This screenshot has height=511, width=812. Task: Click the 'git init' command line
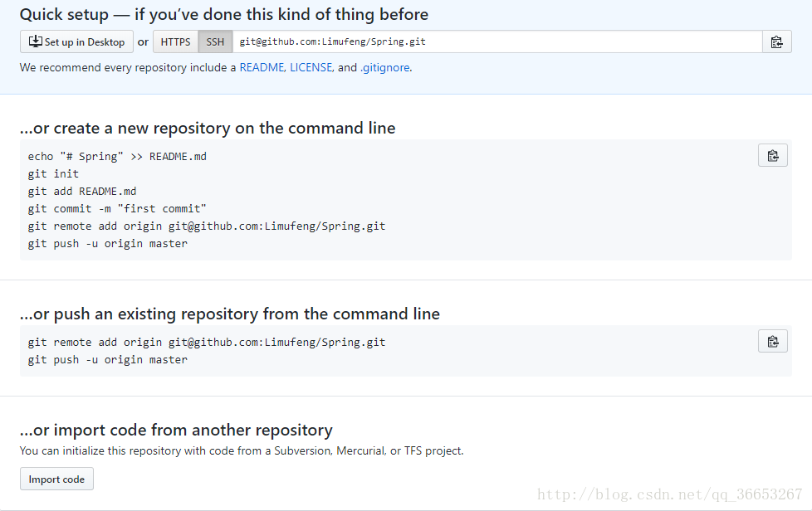click(53, 173)
